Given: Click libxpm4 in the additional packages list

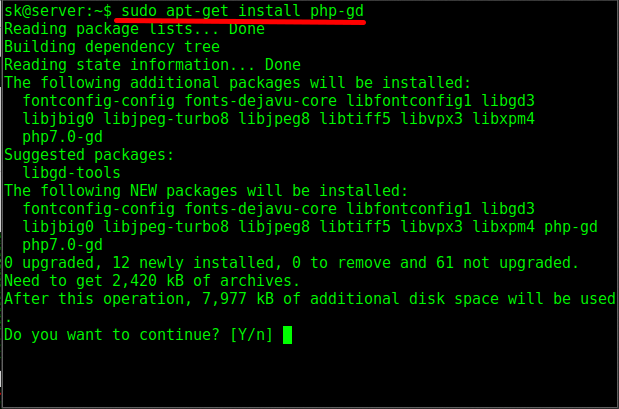Looking at the screenshot, I should click(504, 119).
